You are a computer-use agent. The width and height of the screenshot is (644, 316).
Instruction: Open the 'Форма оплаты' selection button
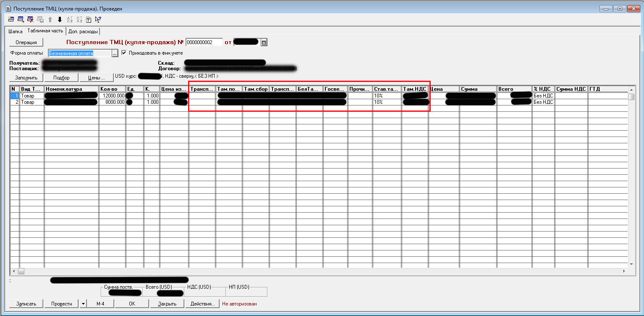point(115,53)
